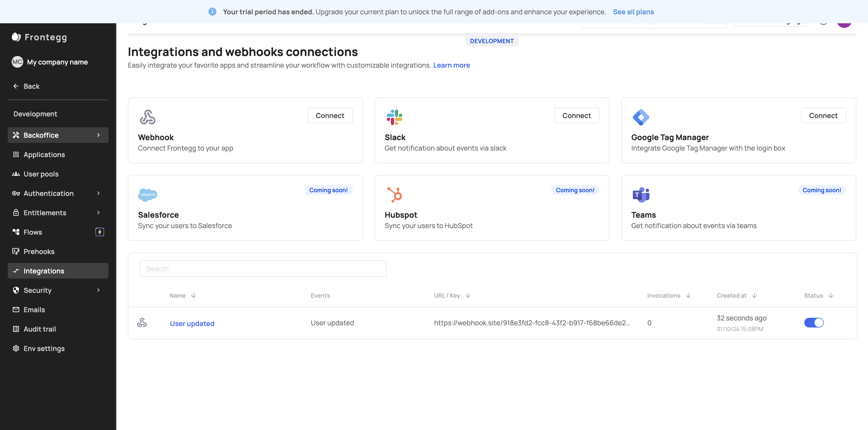The height and width of the screenshot is (430, 868).
Task: Click the Microsoft Teams logo
Action: (x=641, y=195)
